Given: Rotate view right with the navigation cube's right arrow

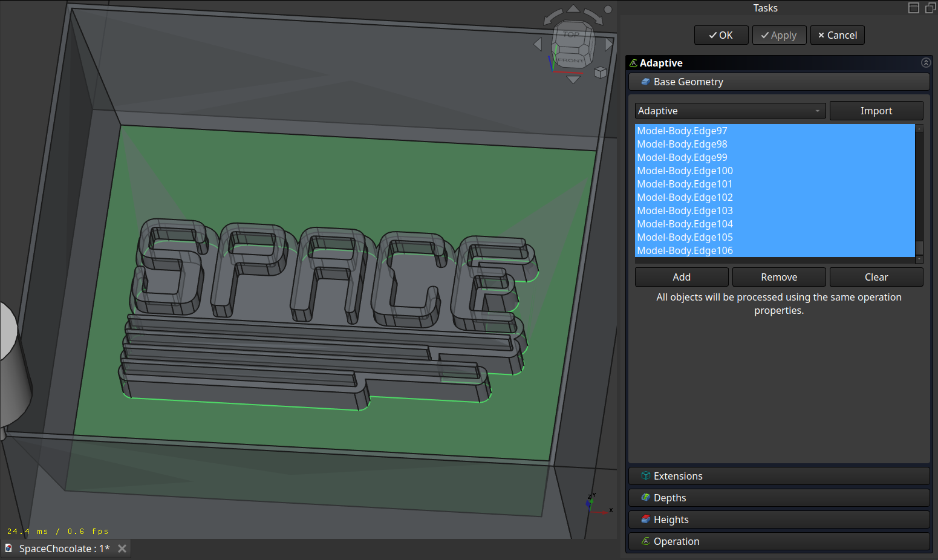Looking at the screenshot, I should coord(609,44).
